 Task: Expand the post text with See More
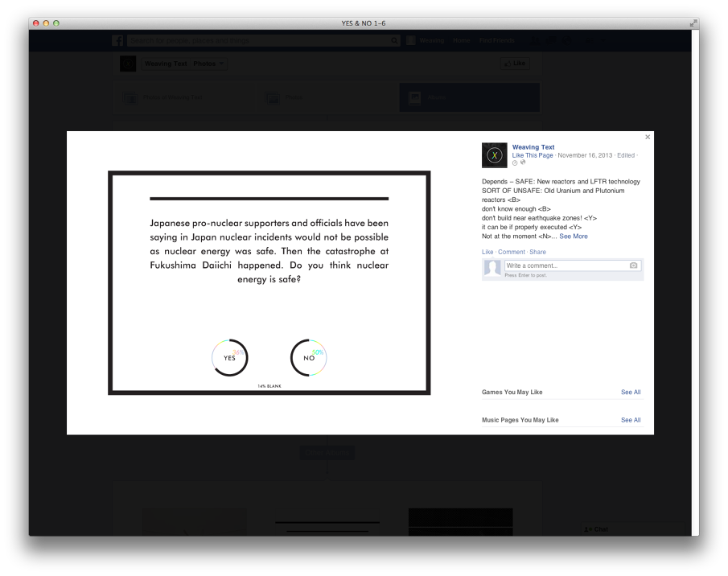(574, 236)
